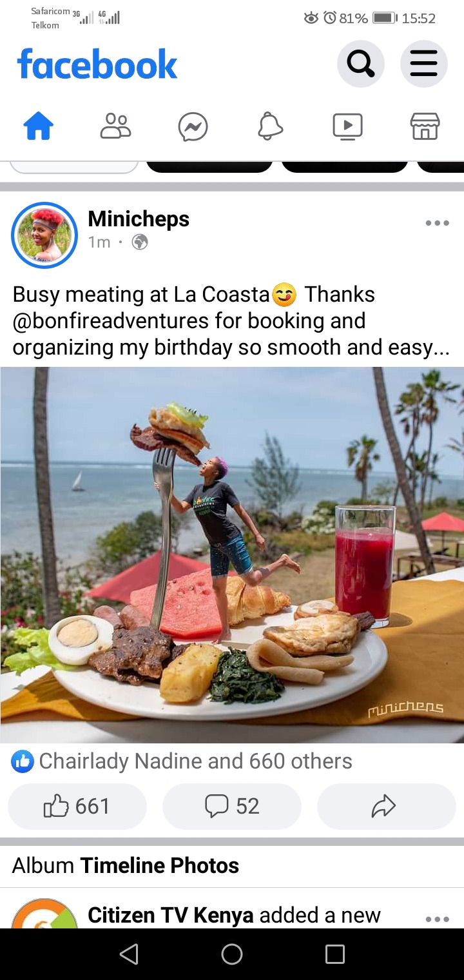The width and height of the screenshot is (464, 980).
Task: Open the hamburger menu icon
Action: pyautogui.click(x=424, y=64)
